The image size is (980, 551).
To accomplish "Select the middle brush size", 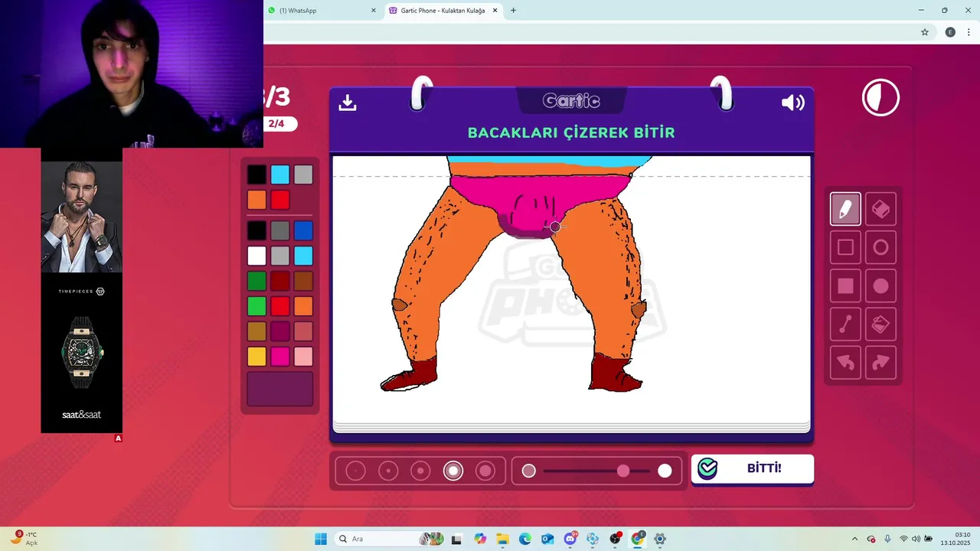I will [x=420, y=471].
